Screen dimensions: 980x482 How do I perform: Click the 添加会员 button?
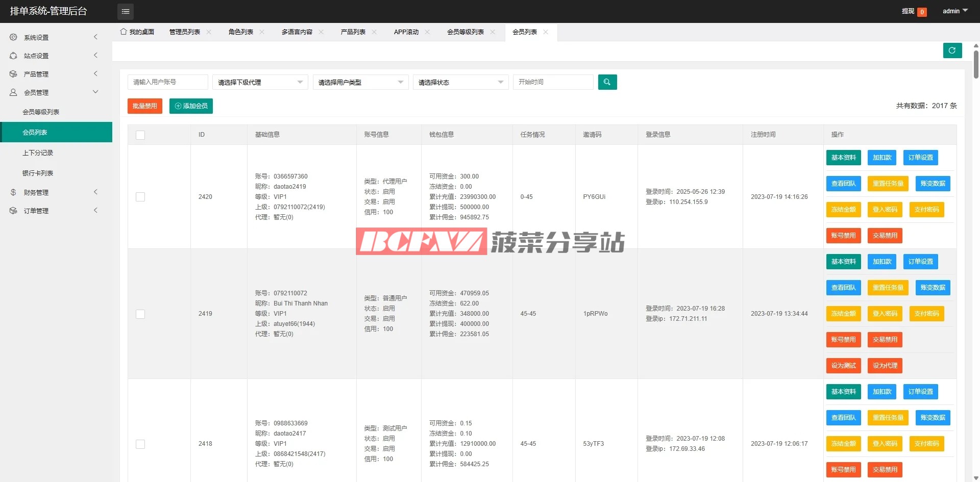coord(191,106)
